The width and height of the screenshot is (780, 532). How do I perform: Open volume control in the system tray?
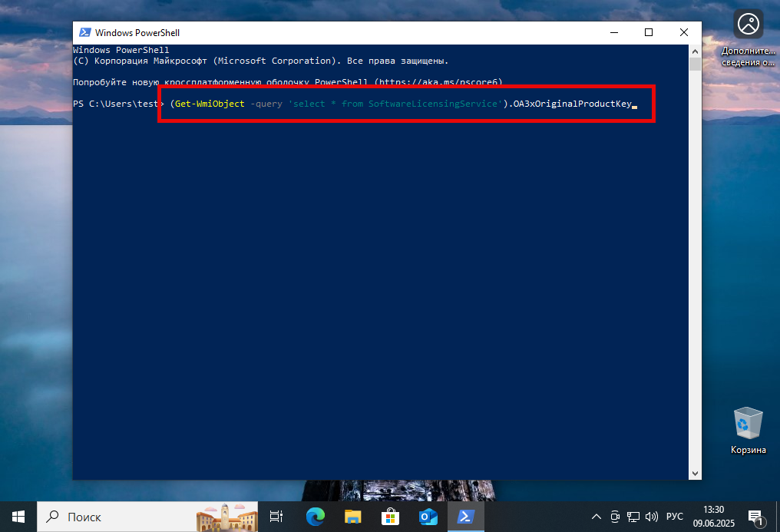click(x=651, y=517)
